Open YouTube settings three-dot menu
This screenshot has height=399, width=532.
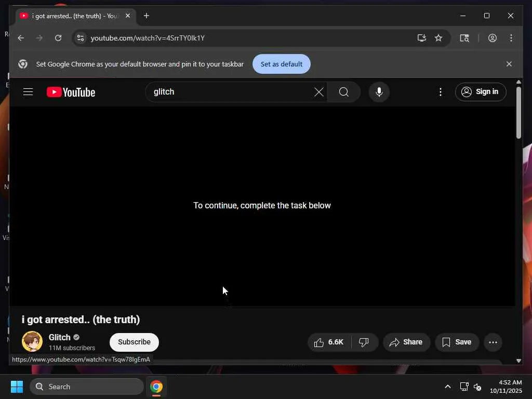(x=440, y=92)
